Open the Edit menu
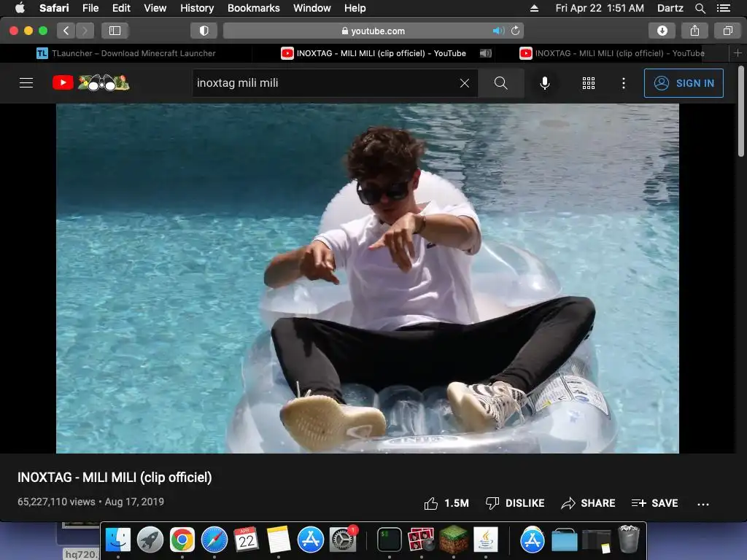The height and width of the screenshot is (560, 747). tap(121, 8)
